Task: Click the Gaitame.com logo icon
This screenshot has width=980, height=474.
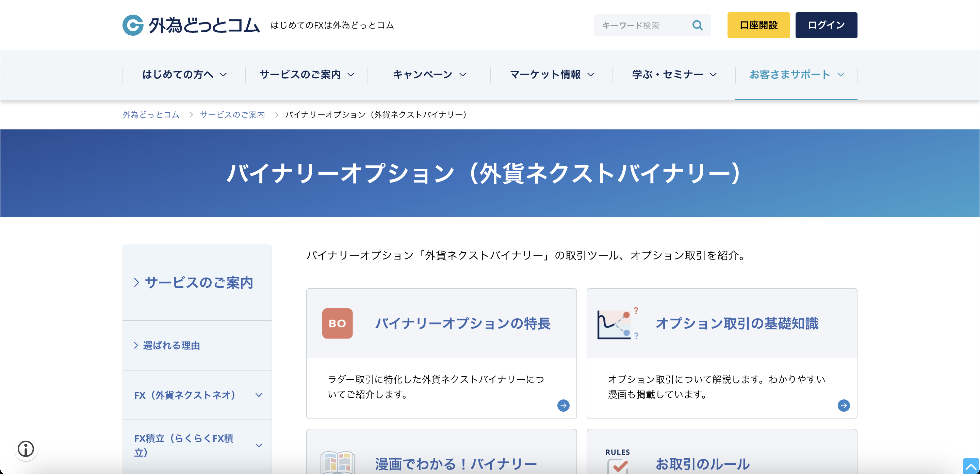Action: 133,25
